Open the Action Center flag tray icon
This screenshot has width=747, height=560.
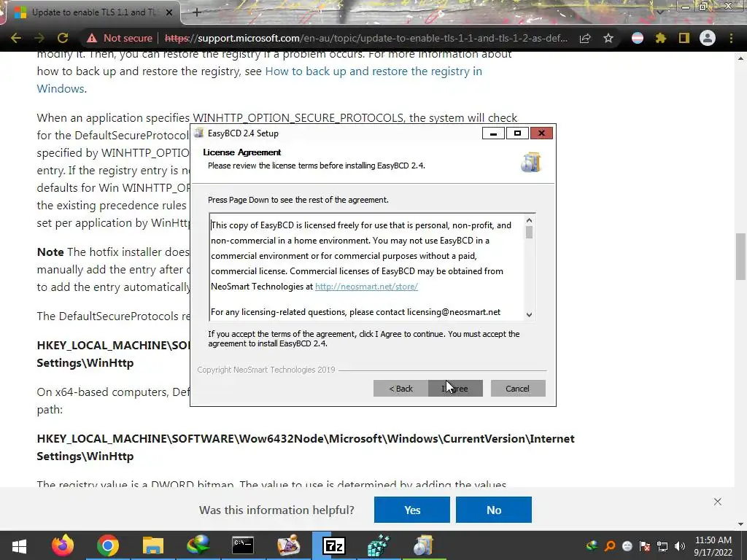pyautogui.click(x=645, y=546)
